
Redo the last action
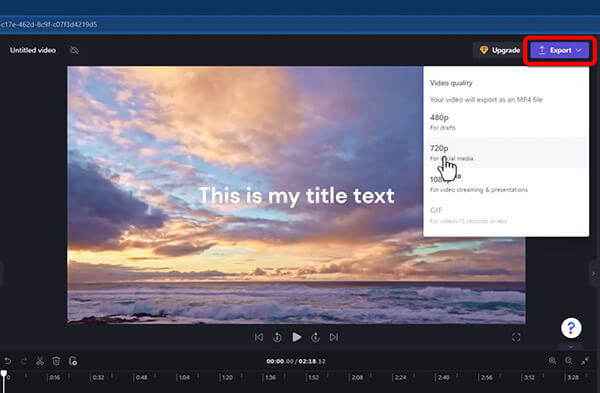(x=24, y=361)
